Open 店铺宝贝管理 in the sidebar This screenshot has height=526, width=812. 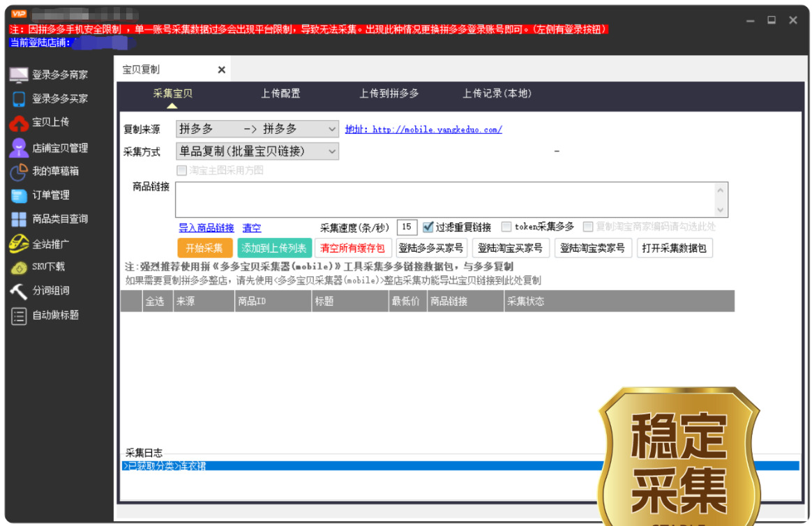tap(60, 148)
